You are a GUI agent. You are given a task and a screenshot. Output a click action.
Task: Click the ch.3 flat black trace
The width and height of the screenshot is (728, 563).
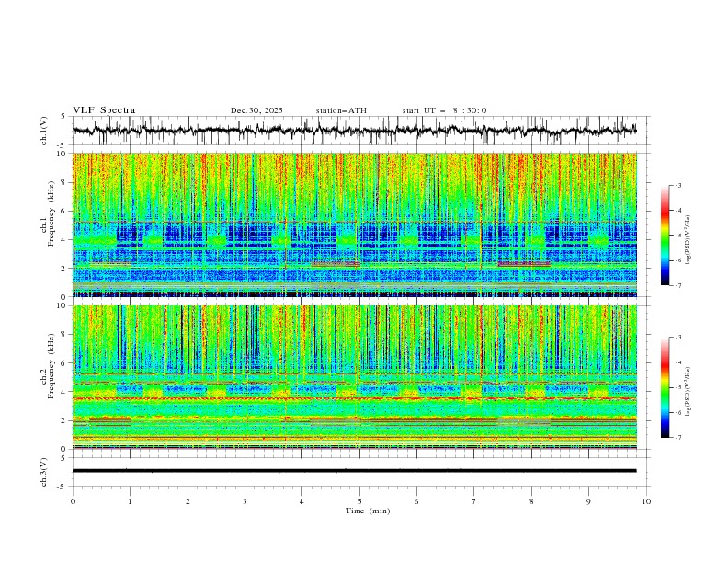[x=354, y=471]
